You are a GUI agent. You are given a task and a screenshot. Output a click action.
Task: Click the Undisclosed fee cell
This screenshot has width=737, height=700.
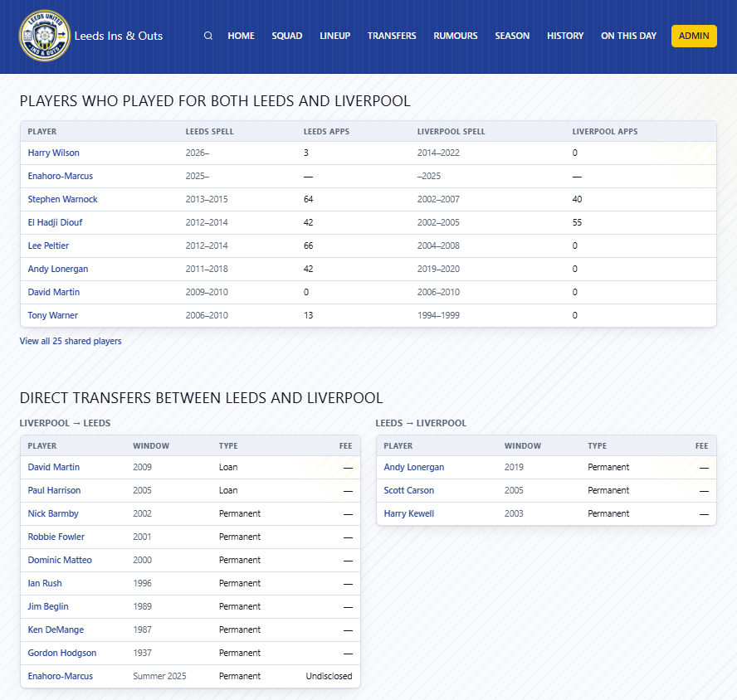[x=329, y=676]
